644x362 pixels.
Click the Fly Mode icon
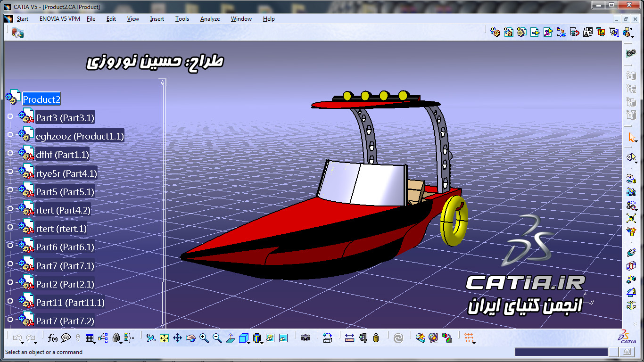point(151,337)
